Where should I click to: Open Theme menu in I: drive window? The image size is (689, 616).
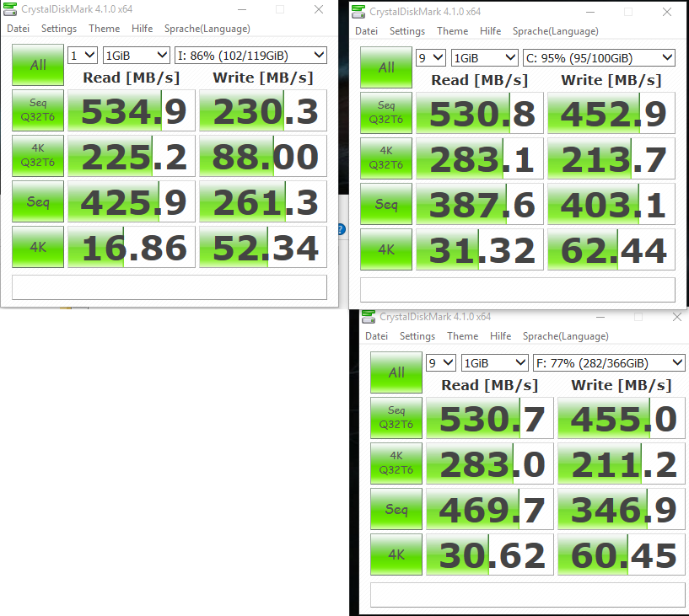pyautogui.click(x=104, y=29)
